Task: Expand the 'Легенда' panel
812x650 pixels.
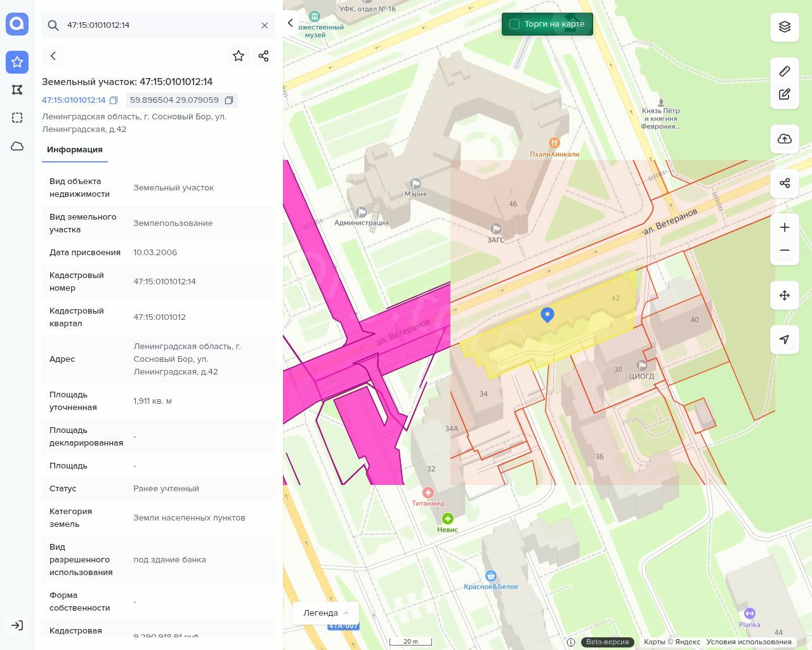Action: [326, 613]
